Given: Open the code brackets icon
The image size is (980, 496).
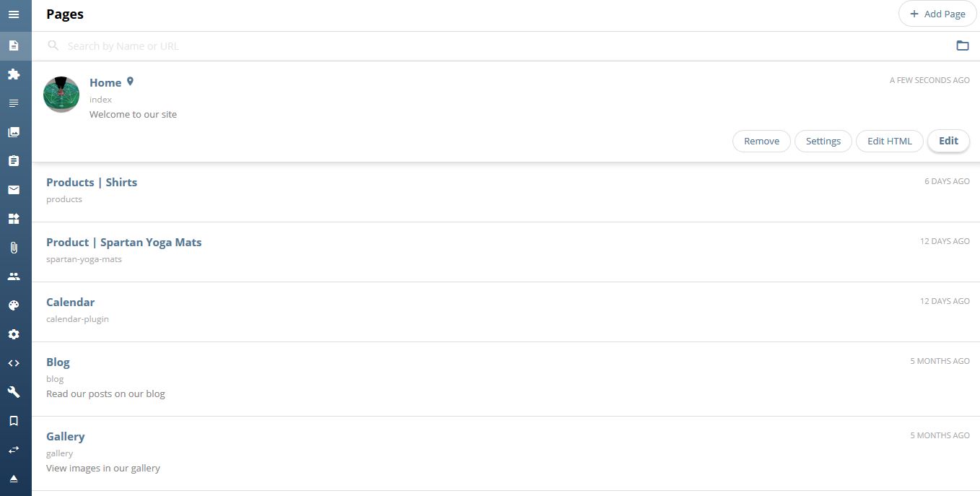Looking at the screenshot, I should (14, 363).
